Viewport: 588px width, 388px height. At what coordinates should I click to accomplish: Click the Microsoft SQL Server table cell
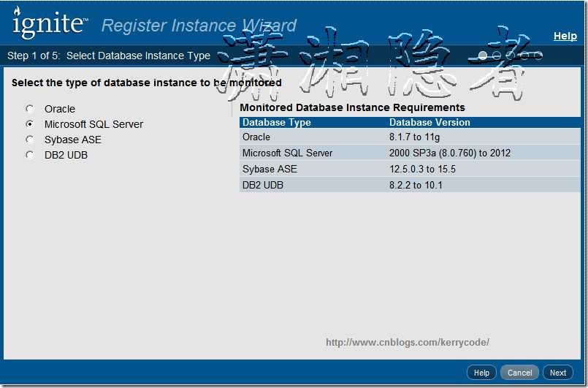(288, 153)
